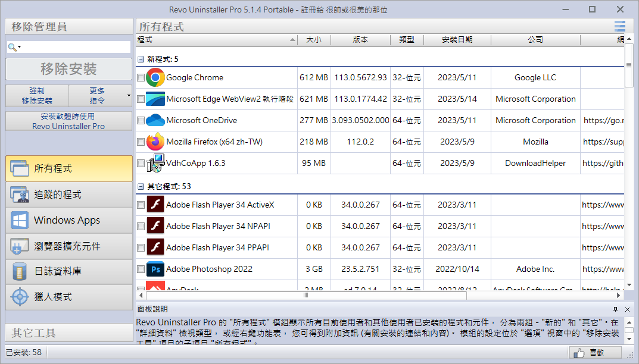This screenshot has width=639, height=364.
Task: Click the DownloadHelper company cell
Action: point(535,164)
